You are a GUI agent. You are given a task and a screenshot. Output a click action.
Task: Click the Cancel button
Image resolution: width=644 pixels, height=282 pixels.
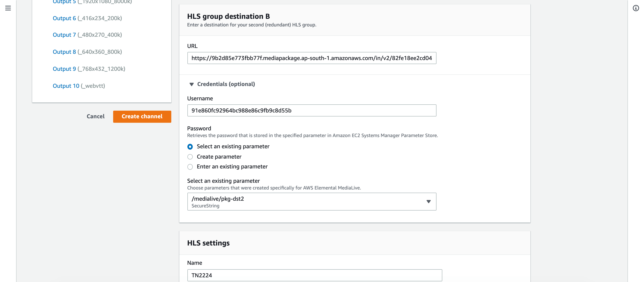point(95,116)
